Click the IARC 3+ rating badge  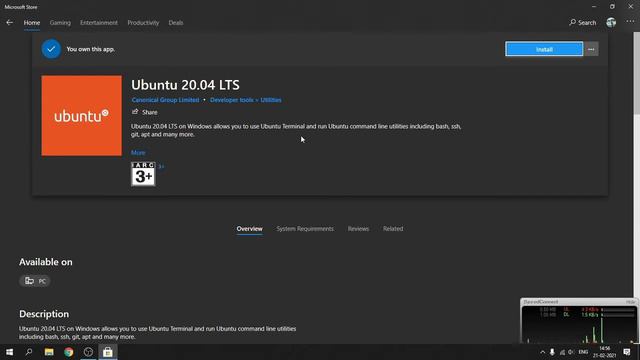point(143,174)
